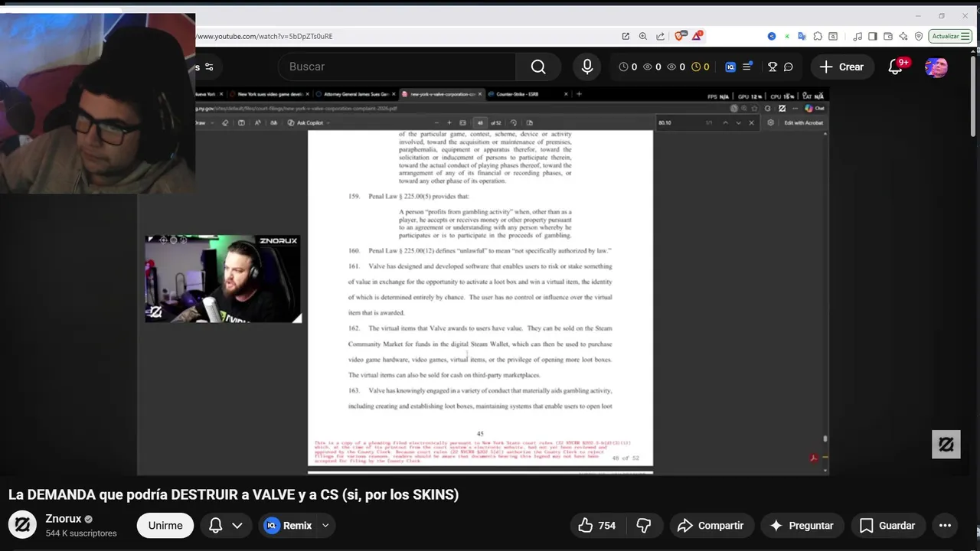The image size is (980, 551).
Task: Select 'Attorney General James Sues' tab in video
Action: [x=355, y=94]
